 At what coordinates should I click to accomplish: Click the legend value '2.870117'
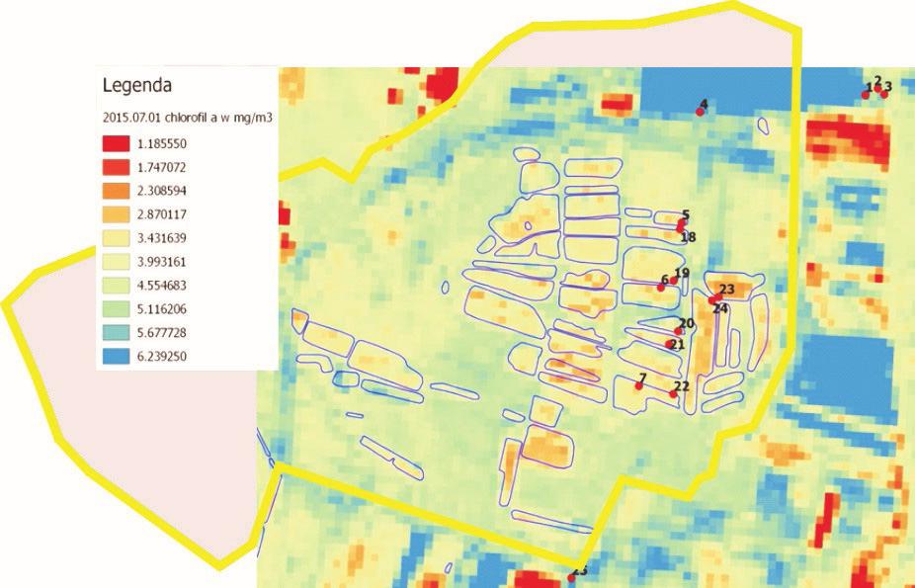[x=162, y=214]
